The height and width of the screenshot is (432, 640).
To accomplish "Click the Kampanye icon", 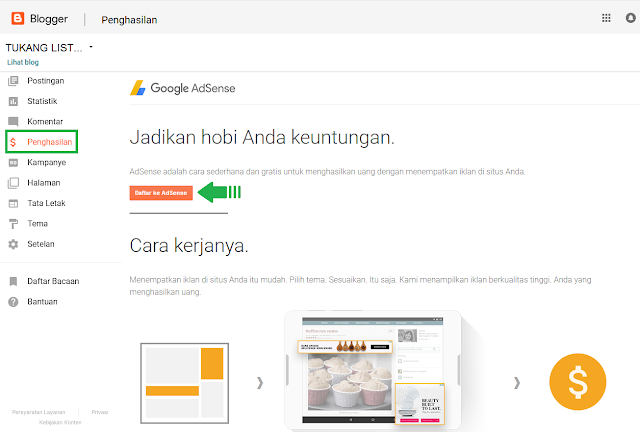I will tap(13, 163).
